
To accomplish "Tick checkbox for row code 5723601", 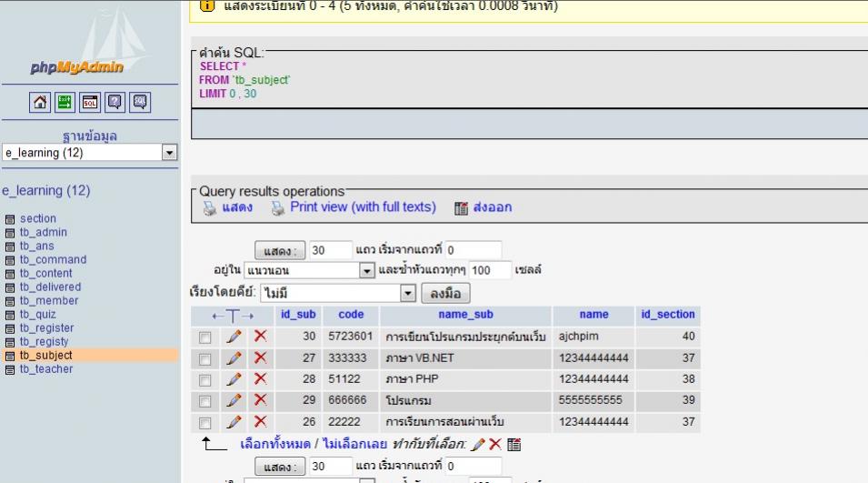I will 205,337.
